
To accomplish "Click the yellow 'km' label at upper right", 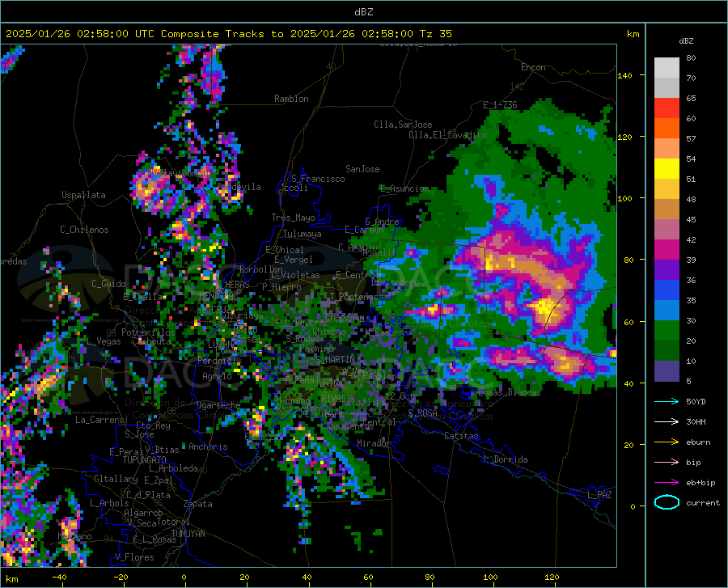I will tap(633, 34).
